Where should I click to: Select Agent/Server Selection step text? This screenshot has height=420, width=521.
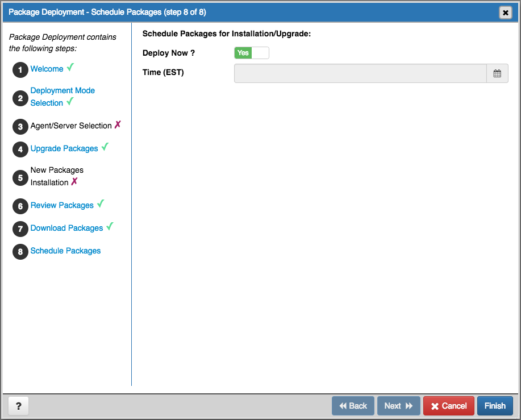point(71,126)
